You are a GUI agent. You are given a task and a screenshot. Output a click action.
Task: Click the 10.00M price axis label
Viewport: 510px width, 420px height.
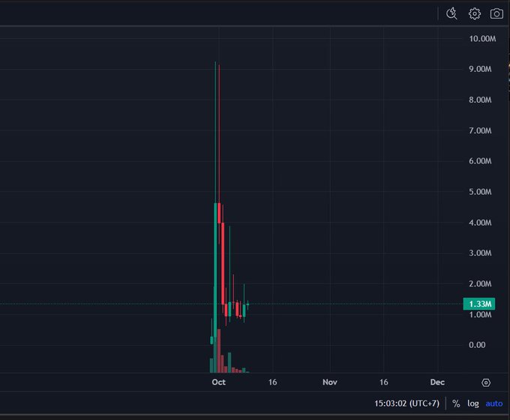(482, 39)
